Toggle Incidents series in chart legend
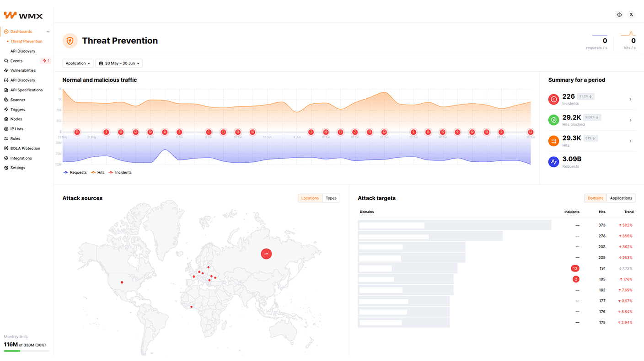Screen dimensions: 644x361 click(x=120, y=172)
